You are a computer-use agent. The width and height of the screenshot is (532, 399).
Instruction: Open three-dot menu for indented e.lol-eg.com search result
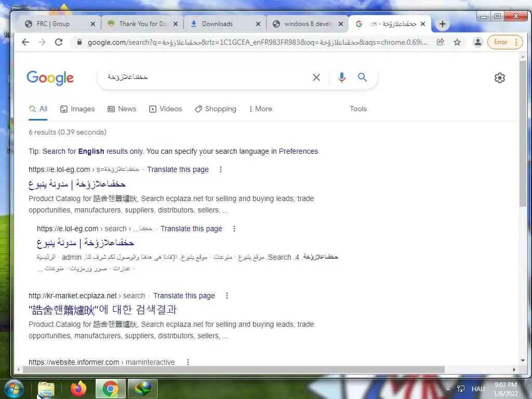tap(234, 229)
